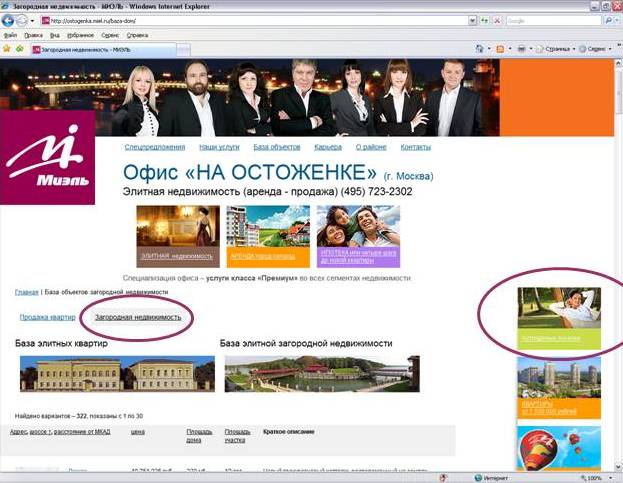Image resolution: width=623 pixels, height=483 pixels.
Task: Click the Print icon
Action: [521, 49]
